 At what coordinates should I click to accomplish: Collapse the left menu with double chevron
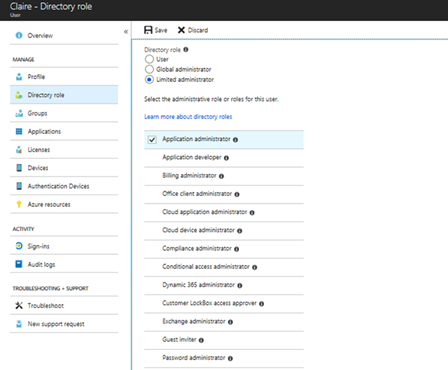[126, 32]
